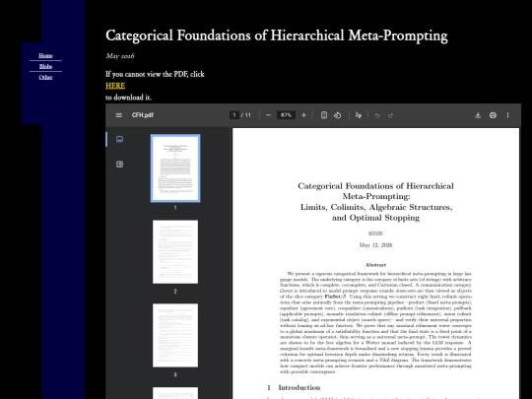Open the Other navigation link
This screenshot has height=399, width=532.
45,78
